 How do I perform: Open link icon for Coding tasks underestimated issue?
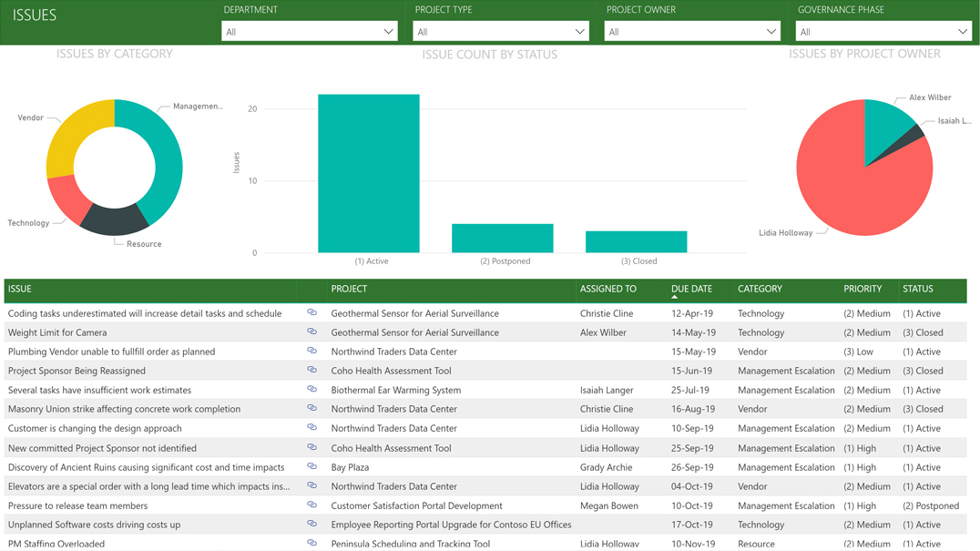[311, 312]
